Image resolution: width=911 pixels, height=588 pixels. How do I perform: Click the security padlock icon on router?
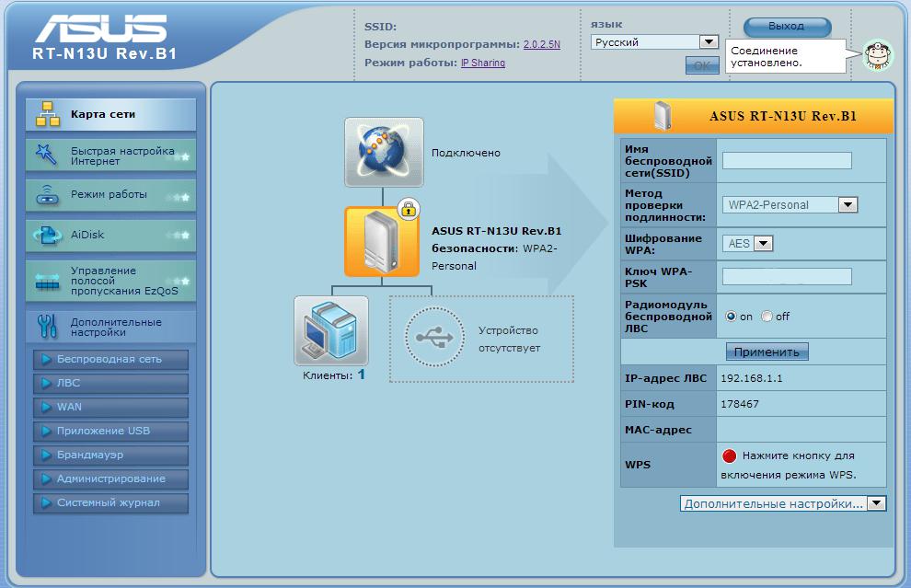tap(408, 208)
